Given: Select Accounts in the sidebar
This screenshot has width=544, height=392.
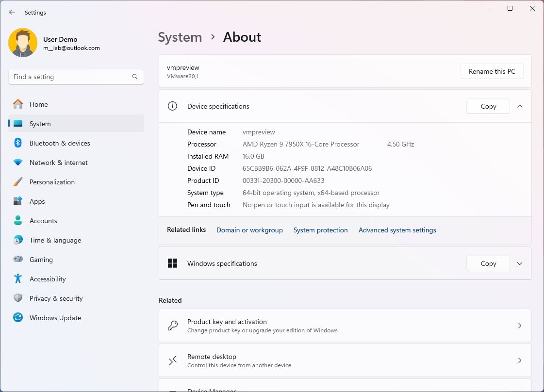Looking at the screenshot, I should pyautogui.click(x=43, y=221).
